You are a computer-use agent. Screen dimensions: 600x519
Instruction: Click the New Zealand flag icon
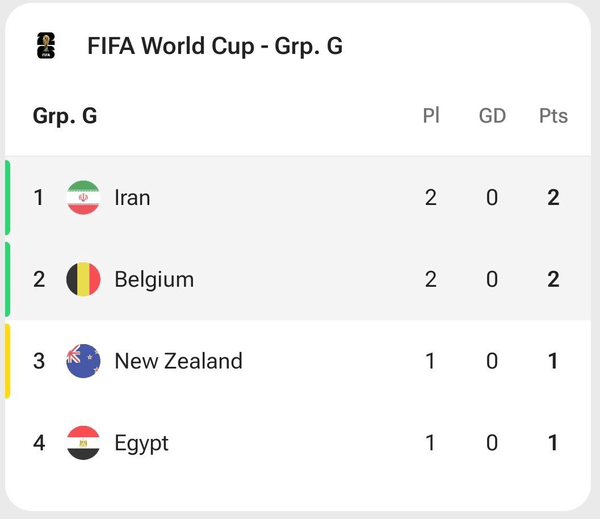click(83, 361)
